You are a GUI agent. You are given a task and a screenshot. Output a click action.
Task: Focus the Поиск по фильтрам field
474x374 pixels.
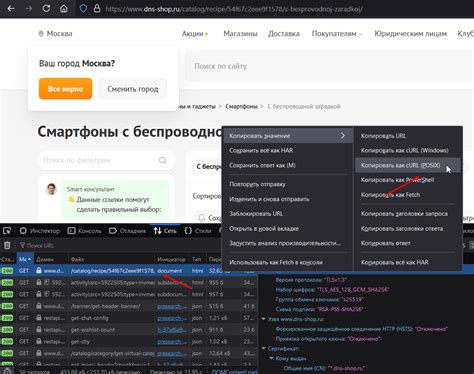tap(106, 160)
